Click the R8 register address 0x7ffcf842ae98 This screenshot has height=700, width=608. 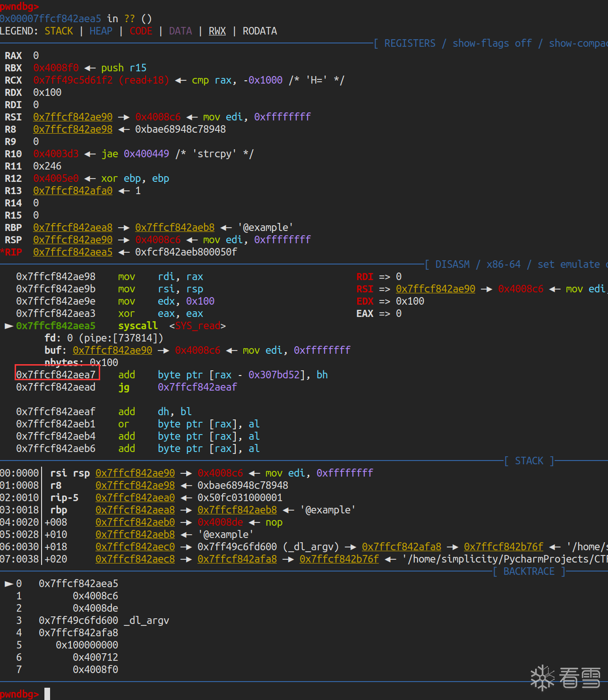(73, 129)
